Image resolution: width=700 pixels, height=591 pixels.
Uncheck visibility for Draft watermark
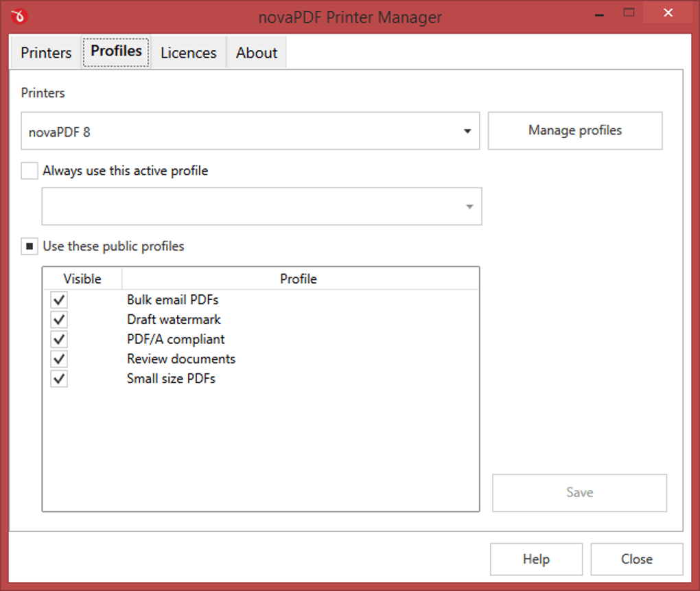[x=59, y=320]
